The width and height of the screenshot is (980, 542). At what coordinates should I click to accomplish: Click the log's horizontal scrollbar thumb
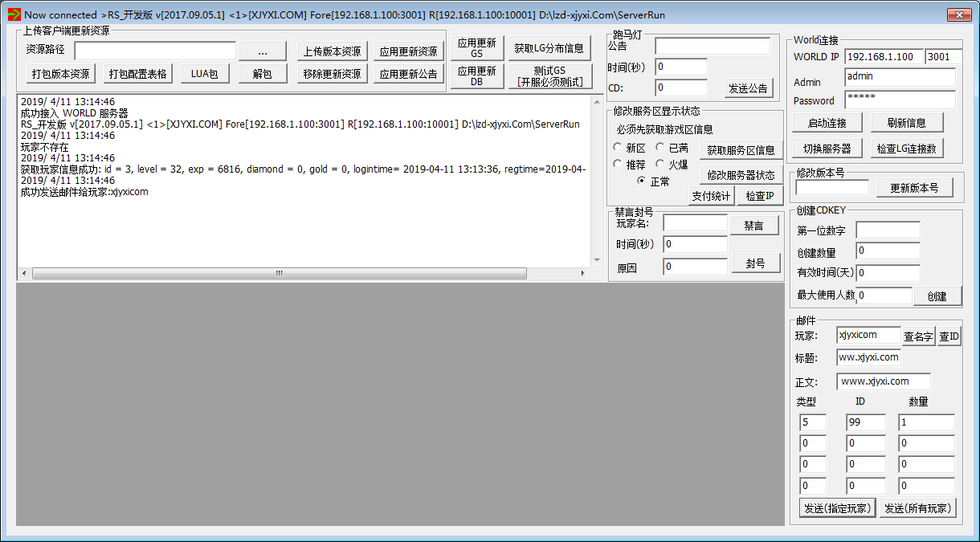click(x=279, y=273)
